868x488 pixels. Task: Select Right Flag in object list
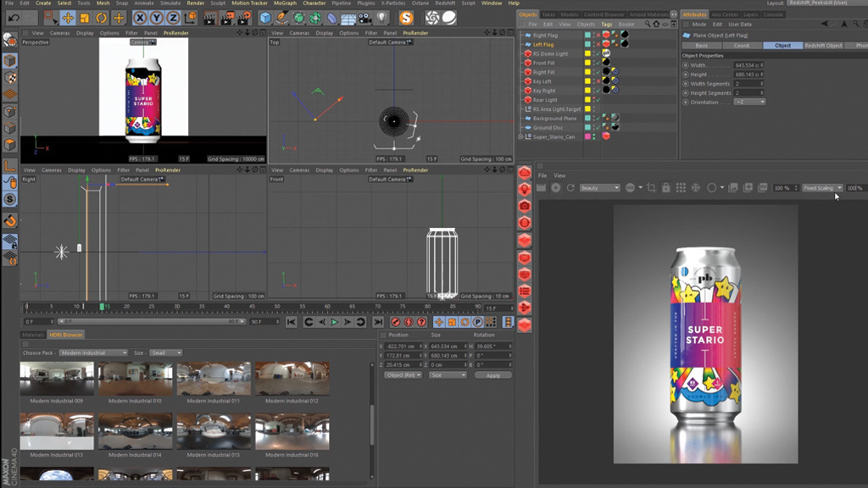545,36
